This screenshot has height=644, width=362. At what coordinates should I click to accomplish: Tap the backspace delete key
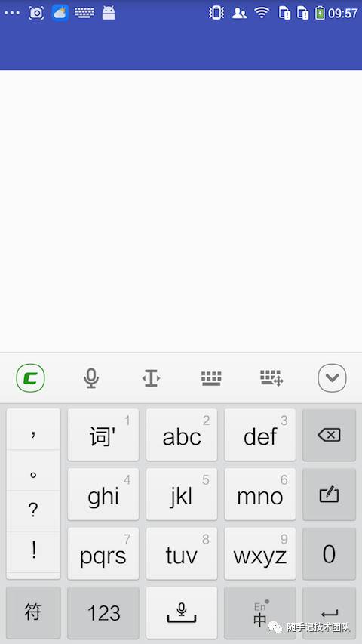329,435
